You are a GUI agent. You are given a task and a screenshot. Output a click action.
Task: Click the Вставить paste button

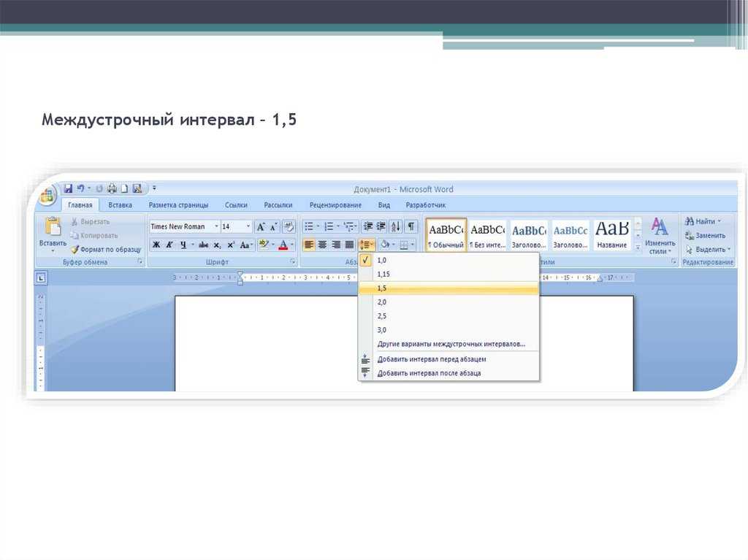point(53,234)
